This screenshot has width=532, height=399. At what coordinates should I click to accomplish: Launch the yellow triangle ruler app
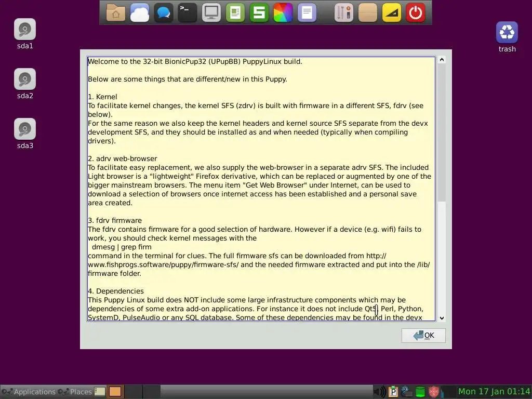pyautogui.click(x=392, y=13)
